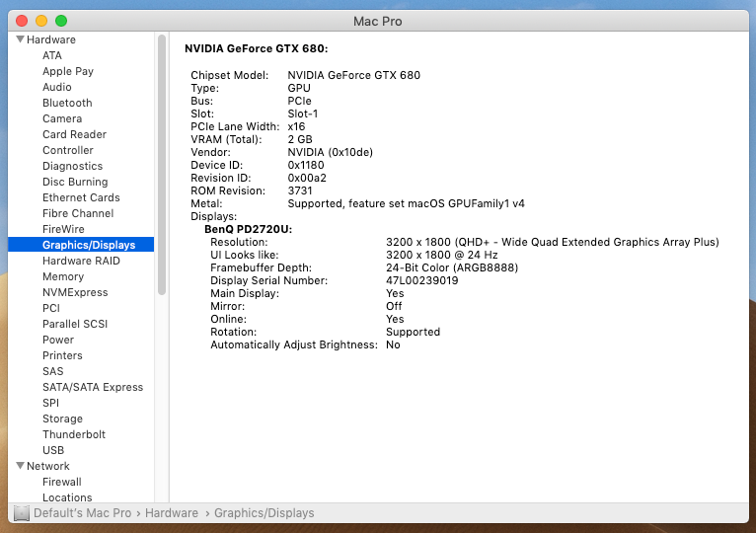Select Camera in the sidebar
756x533 pixels.
62,118
